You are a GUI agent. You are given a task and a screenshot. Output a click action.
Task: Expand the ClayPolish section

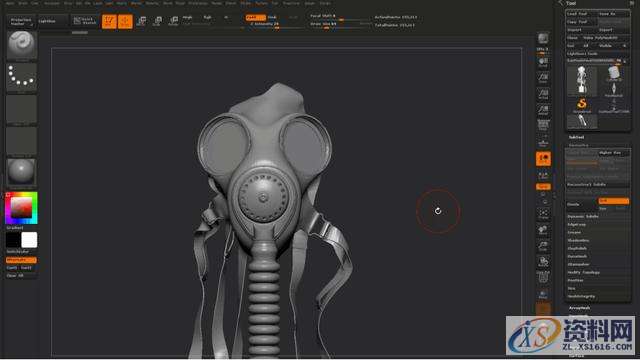(x=577, y=248)
